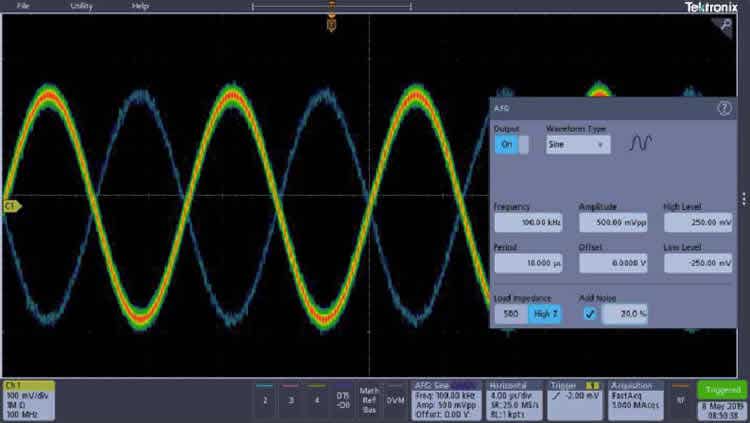Click the Triggered status button
This screenshot has height=423, width=750.
[721, 390]
